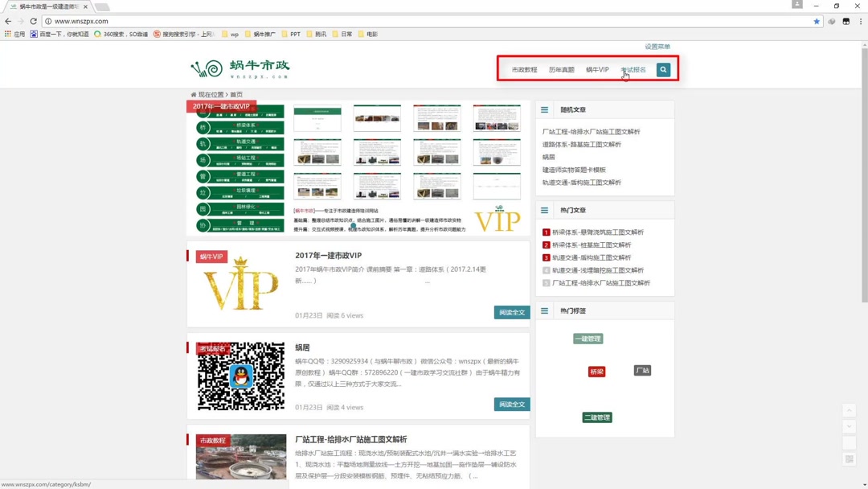Open 考试报名 in the navigation bar
The image size is (868, 489).
pos(633,69)
